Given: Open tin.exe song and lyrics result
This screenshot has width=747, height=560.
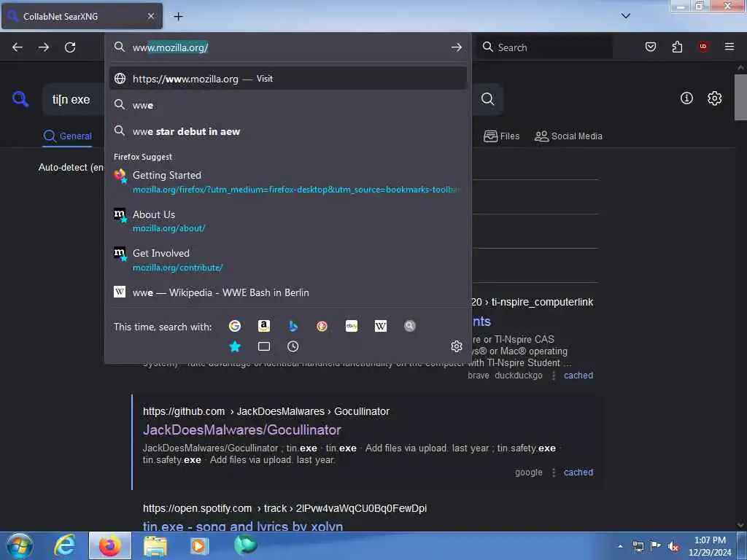Looking at the screenshot, I should (x=243, y=526).
